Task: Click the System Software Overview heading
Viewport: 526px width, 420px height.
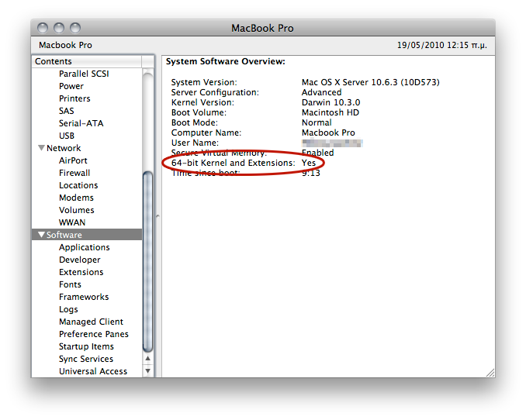Action: click(x=226, y=61)
